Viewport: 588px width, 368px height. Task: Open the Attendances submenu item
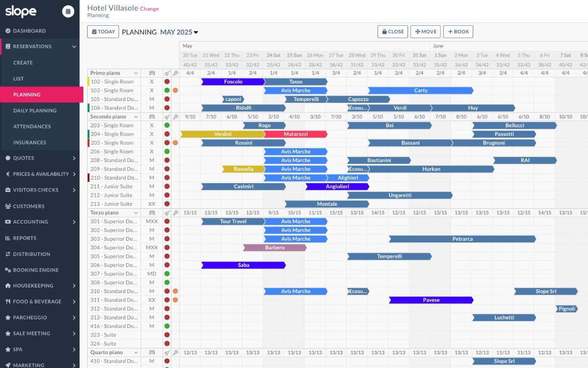[x=32, y=126]
